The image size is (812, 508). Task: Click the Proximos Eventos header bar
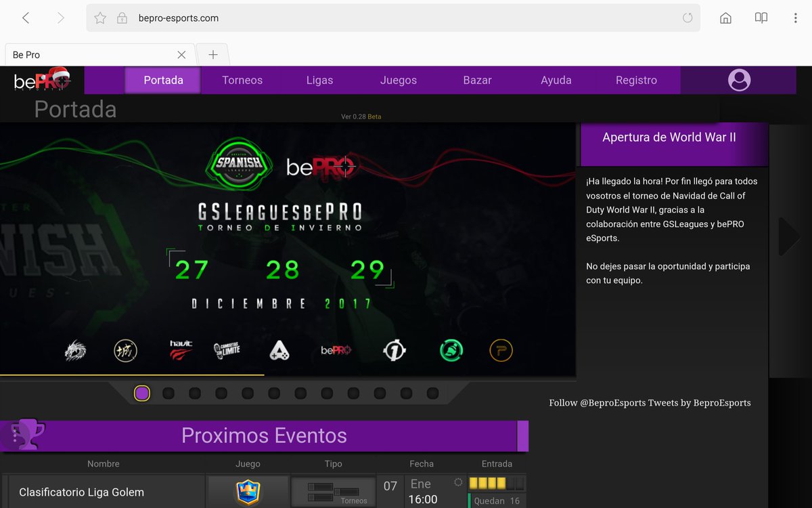[x=264, y=436]
